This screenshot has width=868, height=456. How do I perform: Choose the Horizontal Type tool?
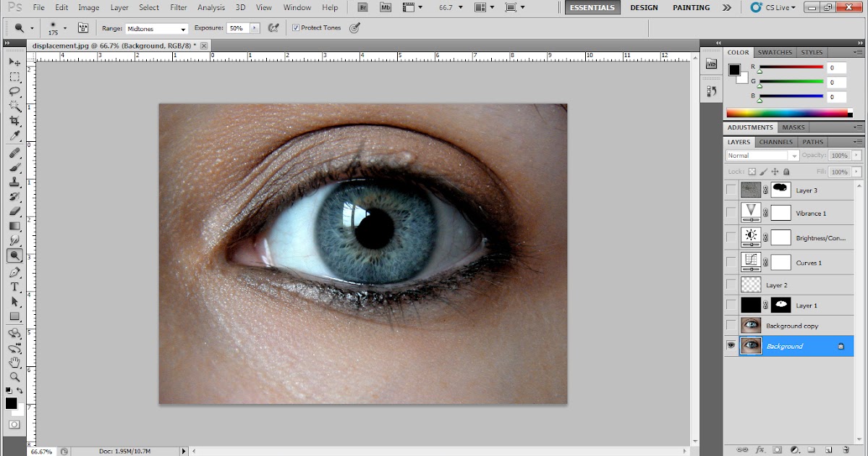pyautogui.click(x=14, y=287)
